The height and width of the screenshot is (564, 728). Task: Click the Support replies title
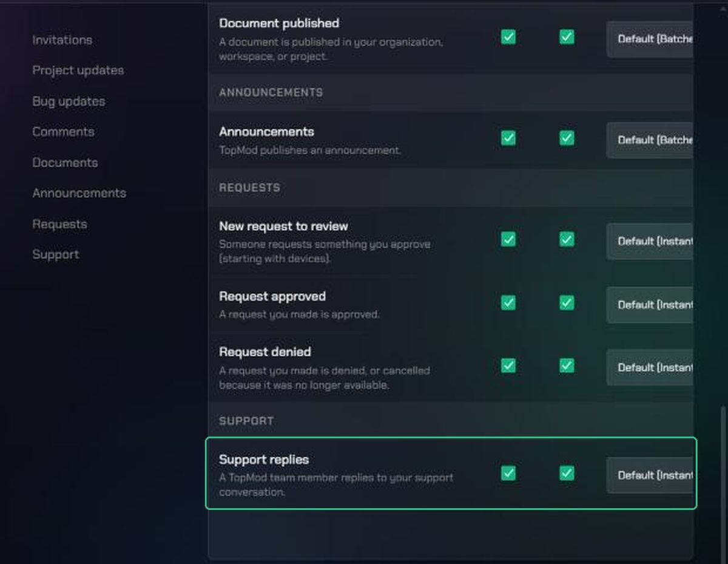point(264,460)
